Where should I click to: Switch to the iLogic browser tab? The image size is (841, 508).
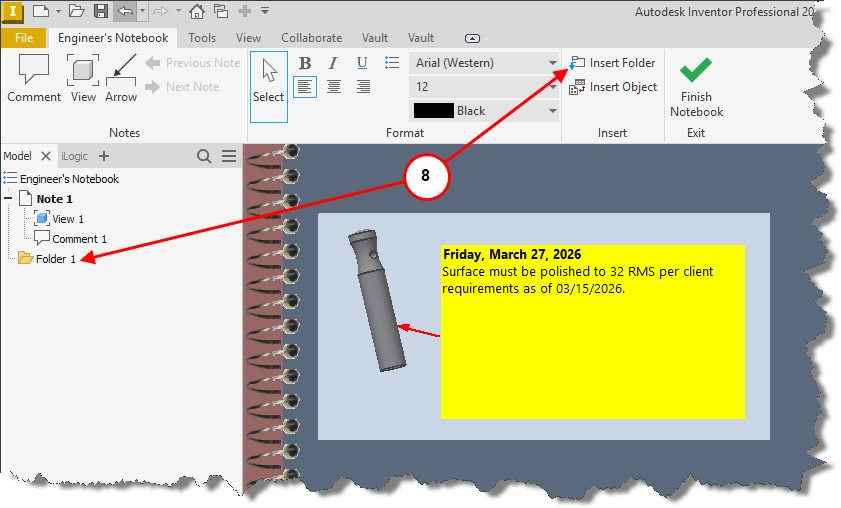tap(75, 156)
